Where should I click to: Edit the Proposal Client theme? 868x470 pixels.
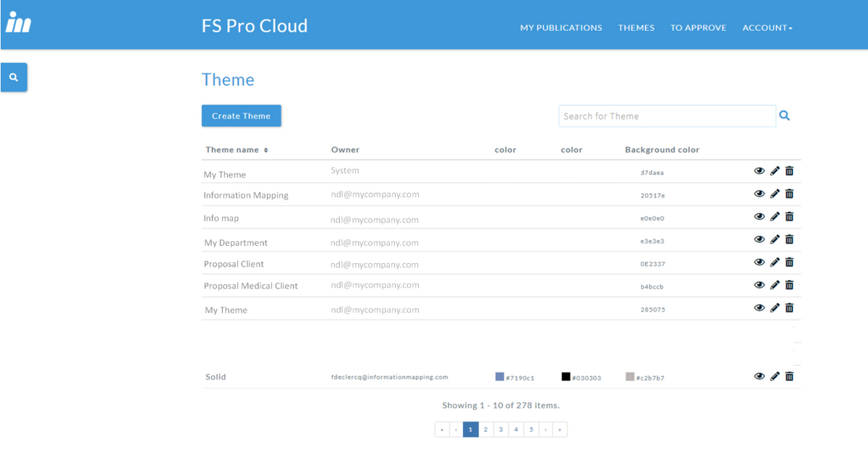point(775,262)
